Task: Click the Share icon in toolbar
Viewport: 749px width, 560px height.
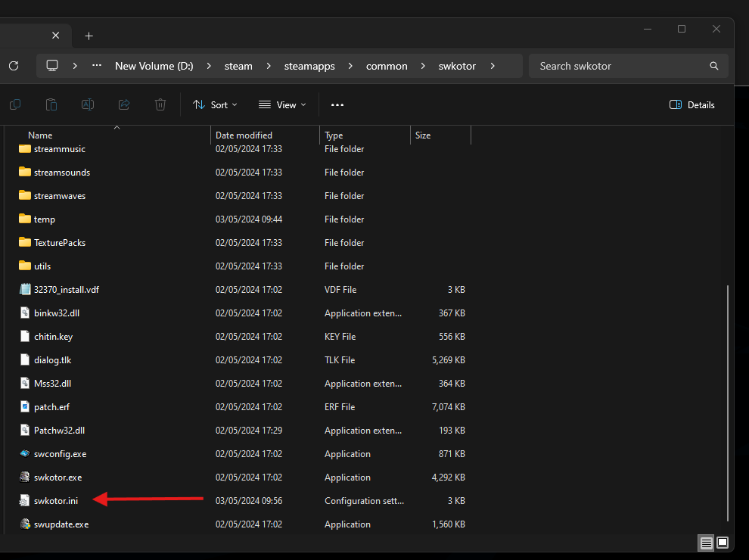Action: (x=124, y=104)
